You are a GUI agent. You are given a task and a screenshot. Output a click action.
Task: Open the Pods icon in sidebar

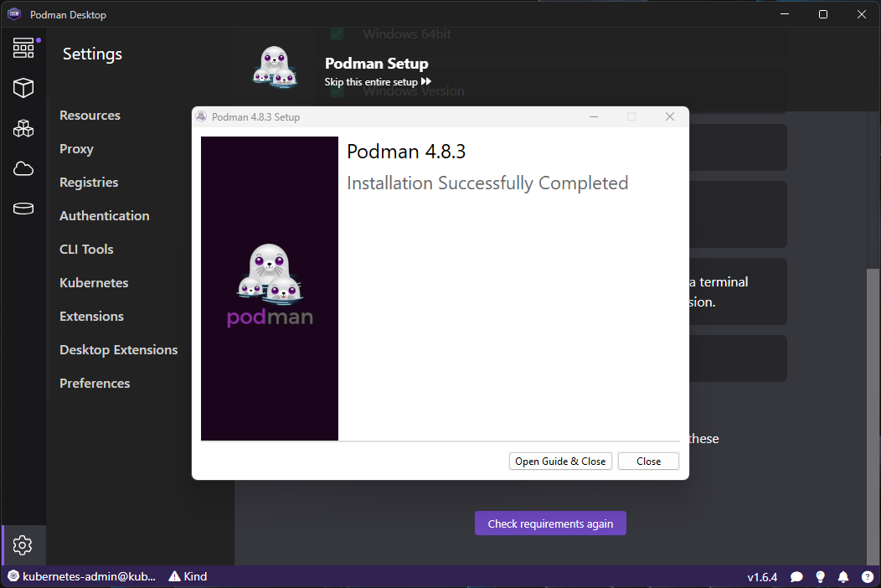click(23, 129)
